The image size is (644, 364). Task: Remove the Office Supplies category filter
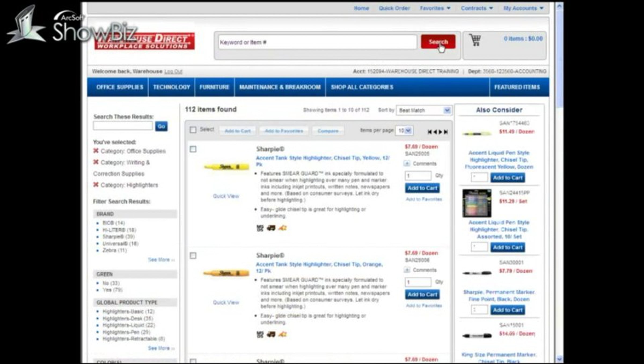coord(96,151)
